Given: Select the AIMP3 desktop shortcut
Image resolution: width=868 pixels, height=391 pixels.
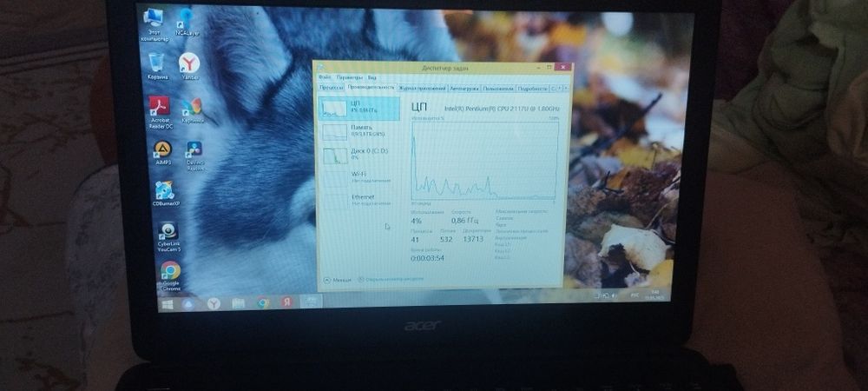Looking at the screenshot, I should pos(162,153).
